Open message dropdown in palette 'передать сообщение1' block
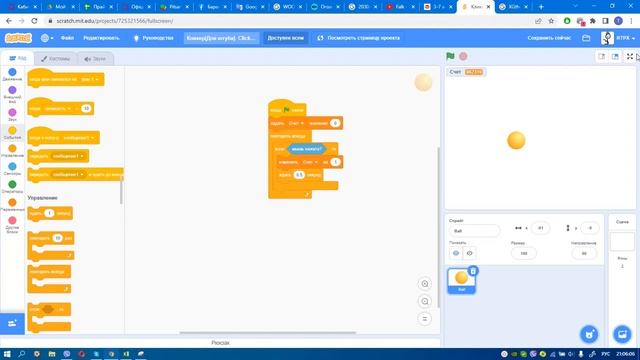Image resolution: width=640 pixels, height=360 pixels. pyautogui.click(x=68, y=156)
